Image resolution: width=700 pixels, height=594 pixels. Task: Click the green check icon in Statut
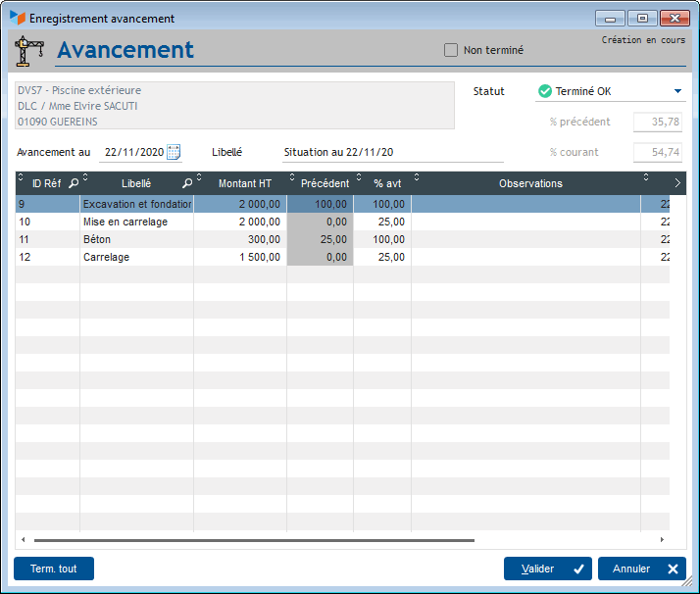tap(544, 91)
